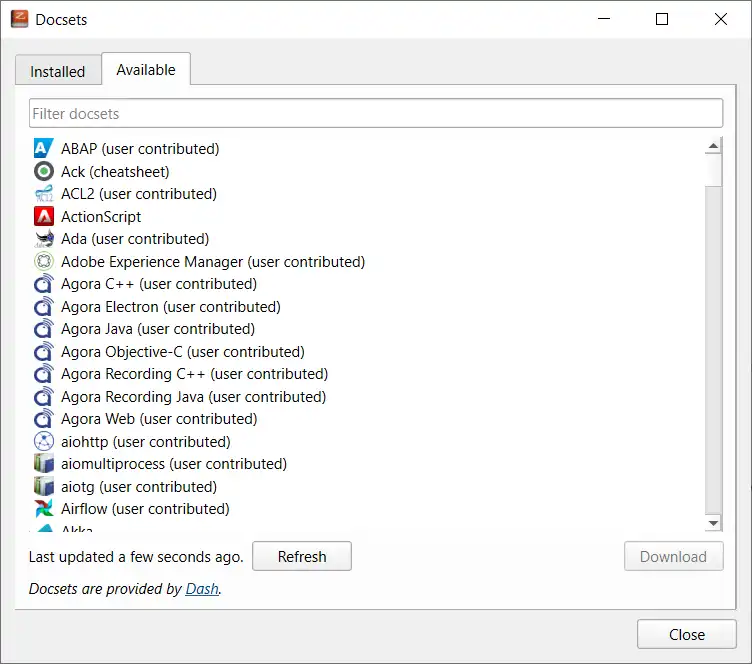
Task: Click the aiomultiprocess books icon
Action: [44, 464]
